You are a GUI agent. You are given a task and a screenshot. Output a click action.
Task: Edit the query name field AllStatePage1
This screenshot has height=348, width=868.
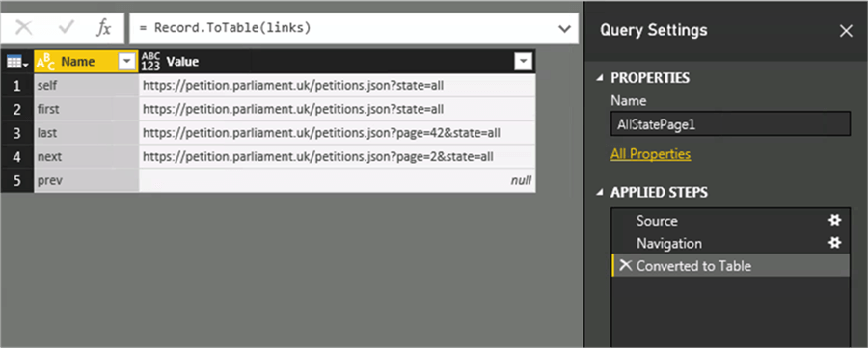730,124
